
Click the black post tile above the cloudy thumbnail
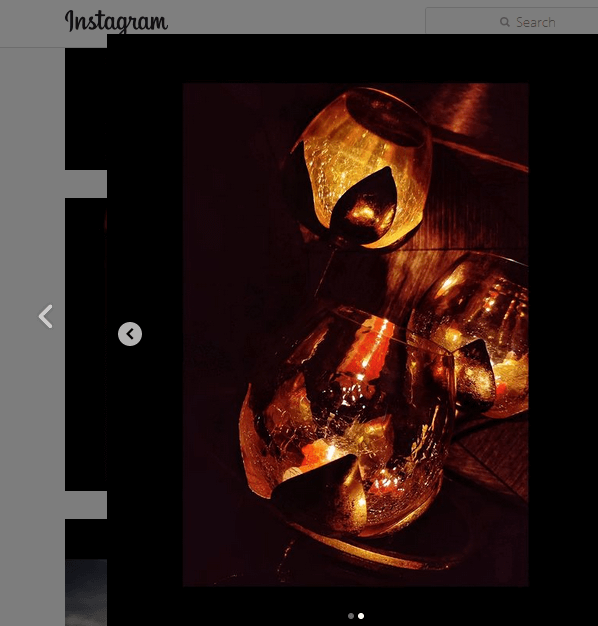pos(86,539)
